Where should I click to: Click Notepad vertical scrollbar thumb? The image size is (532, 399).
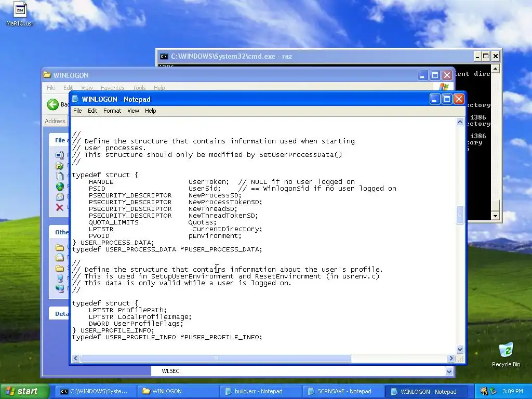click(460, 215)
